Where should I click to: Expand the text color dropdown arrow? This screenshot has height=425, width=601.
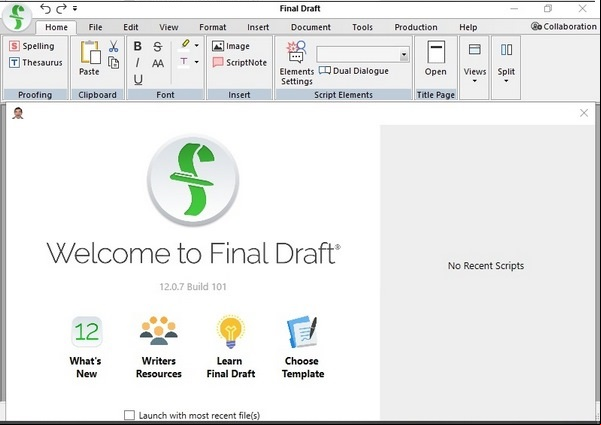pos(197,62)
